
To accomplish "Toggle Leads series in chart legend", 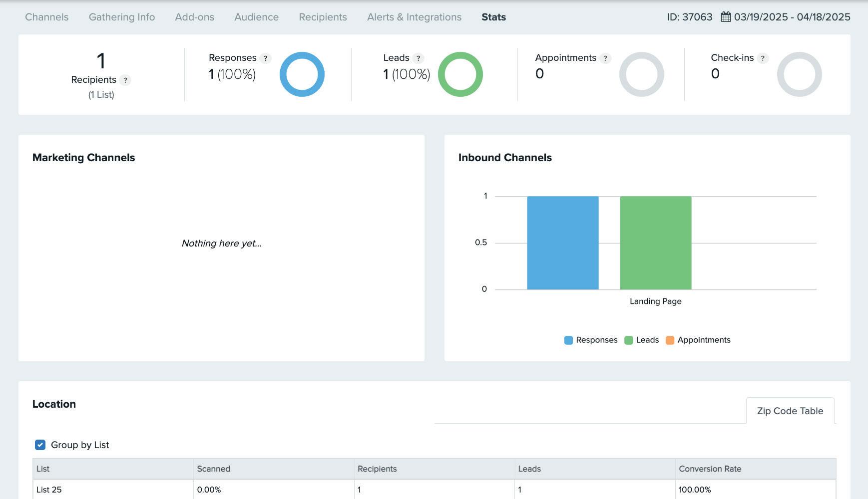I will coord(642,340).
